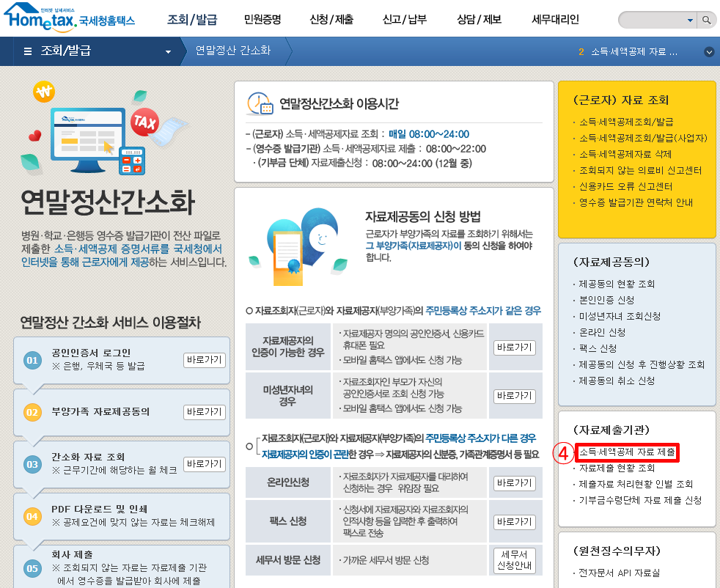Click the (근로자) 자료 조회 panel heading
Viewport: 720px width, 588px height.
(x=621, y=100)
